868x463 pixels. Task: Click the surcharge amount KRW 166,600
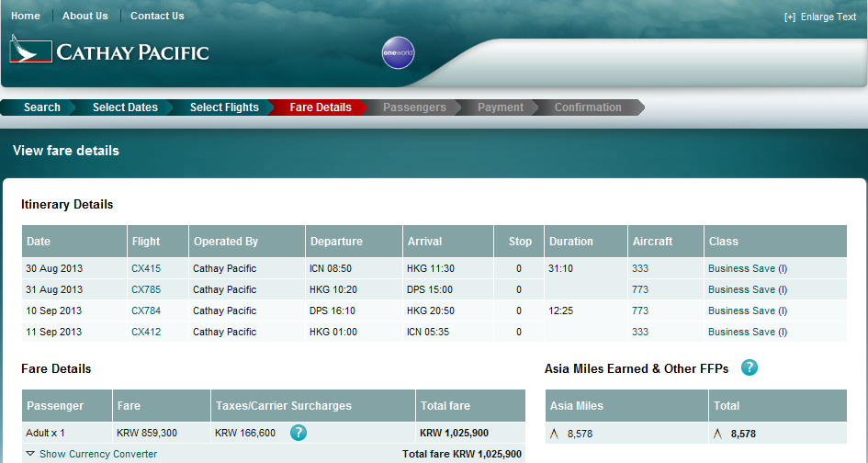(x=245, y=433)
